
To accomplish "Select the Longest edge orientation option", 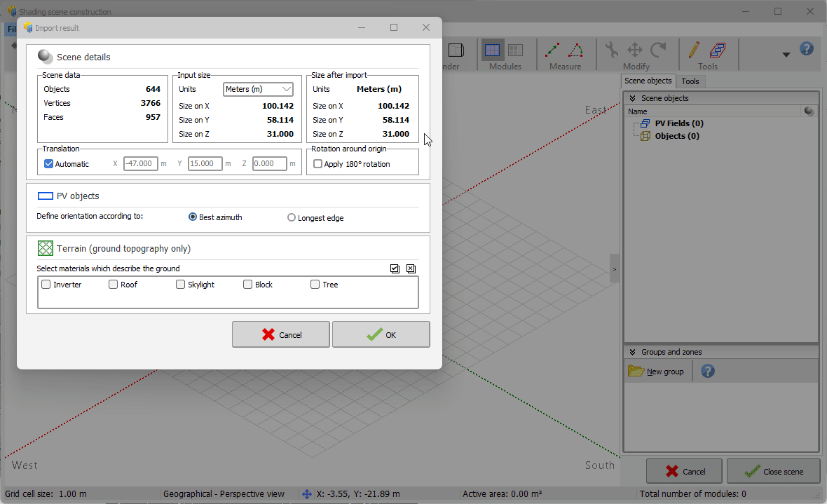I will pos(291,217).
